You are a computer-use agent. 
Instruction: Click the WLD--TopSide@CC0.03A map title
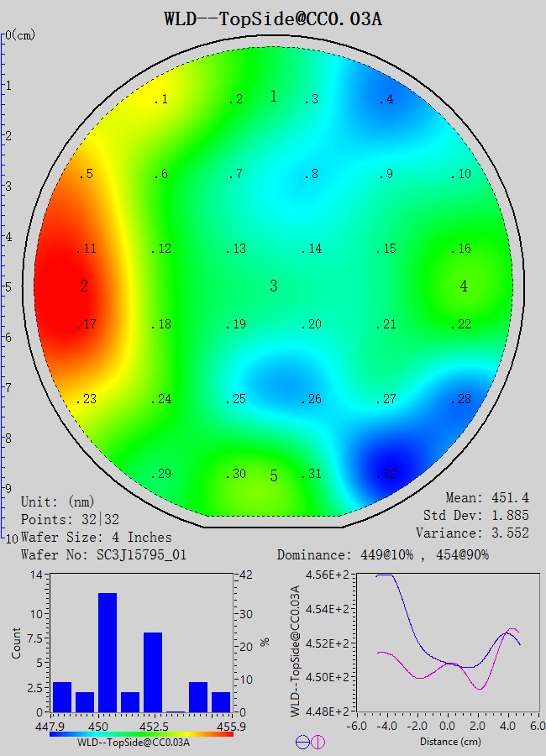pyautogui.click(x=273, y=18)
